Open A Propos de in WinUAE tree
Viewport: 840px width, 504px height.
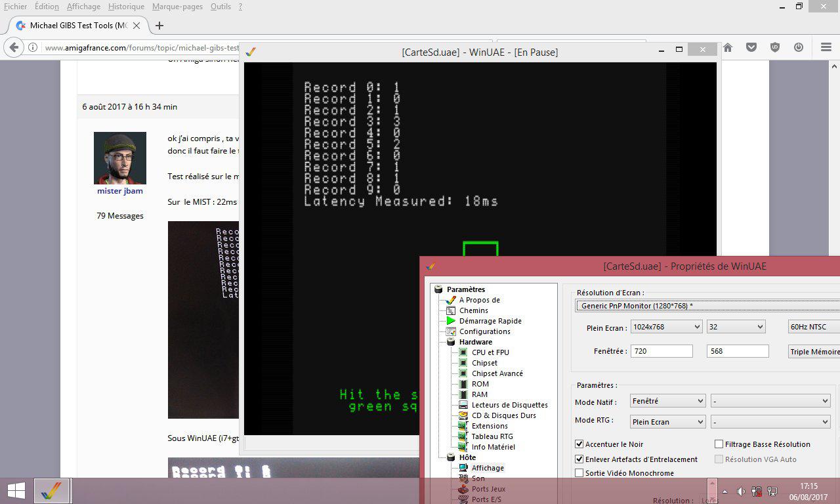point(480,300)
